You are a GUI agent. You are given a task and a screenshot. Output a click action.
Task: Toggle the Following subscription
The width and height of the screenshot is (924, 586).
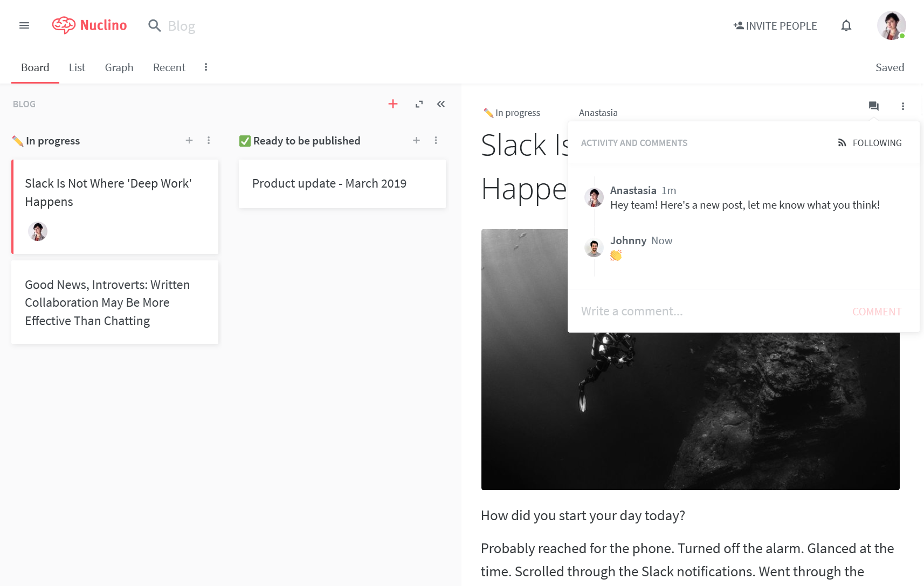pyautogui.click(x=870, y=143)
